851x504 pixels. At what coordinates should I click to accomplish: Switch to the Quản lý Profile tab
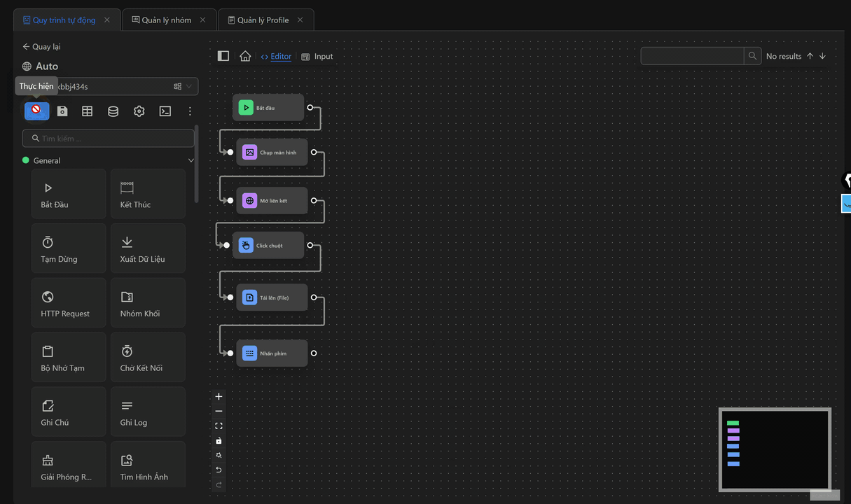click(x=263, y=20)
